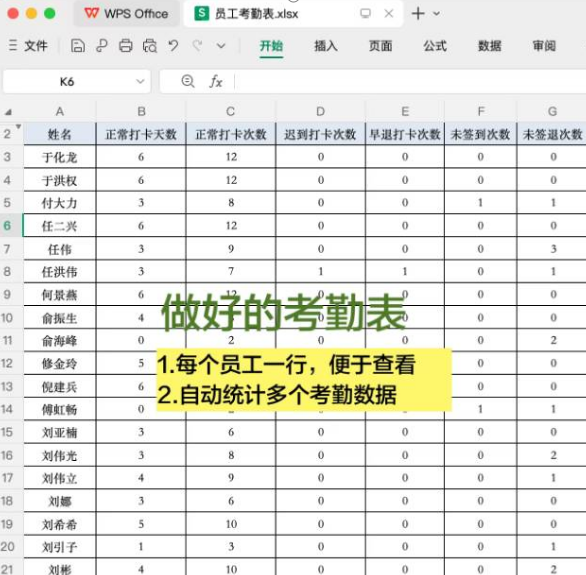Image resolution: width=586 pixels, height=575 pixels.
Task: Switch to the 公式 ribbon tab
Action: (435, 46)
